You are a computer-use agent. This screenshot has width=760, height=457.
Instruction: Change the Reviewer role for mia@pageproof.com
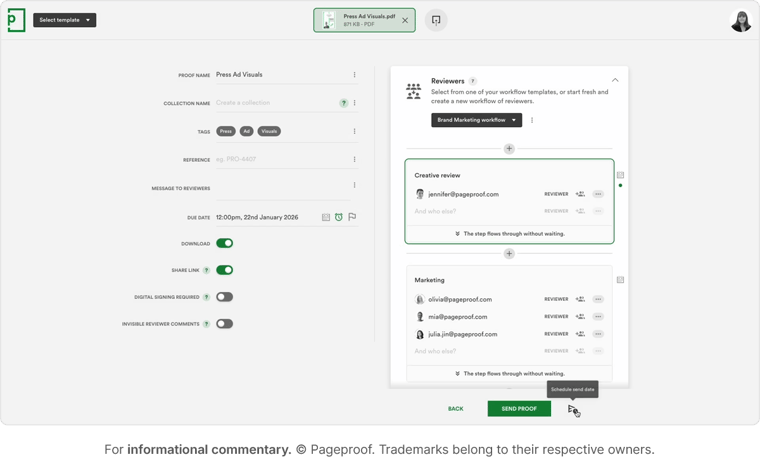[x=556, y=316]
